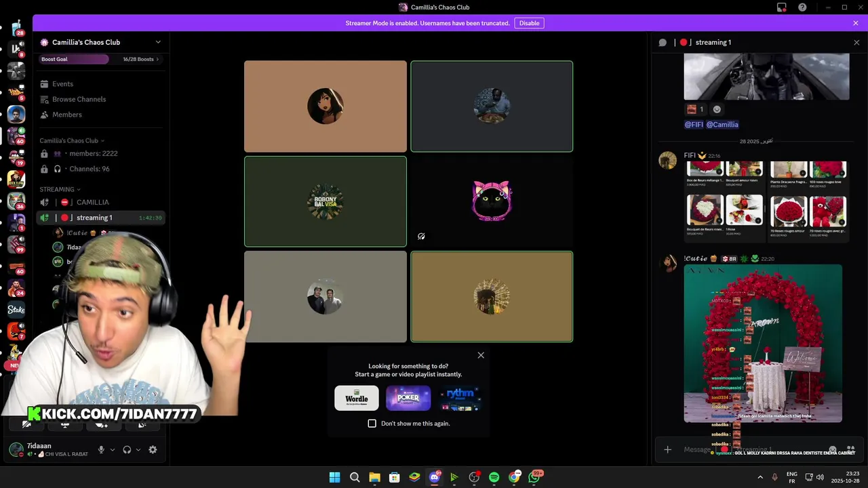The image size is (868, 488).
Task: Collapse the Camillia's Chaos Club category
Action: coord(72,140)
